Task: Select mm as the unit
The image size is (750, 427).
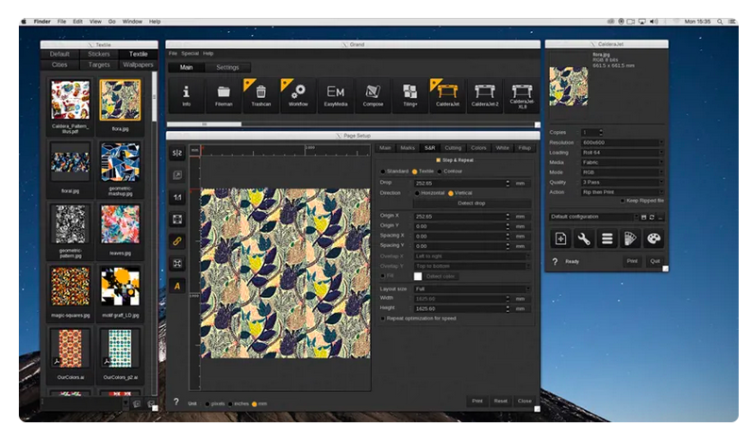Action: 254,404
